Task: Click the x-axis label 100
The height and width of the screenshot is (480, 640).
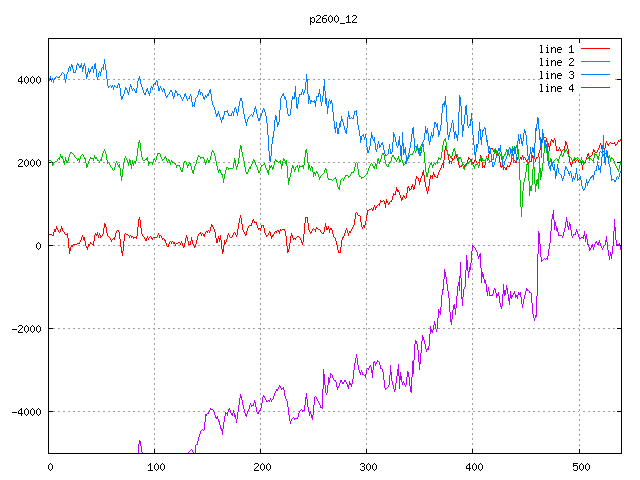Action: pyautogui.click(x=156, y=467)
